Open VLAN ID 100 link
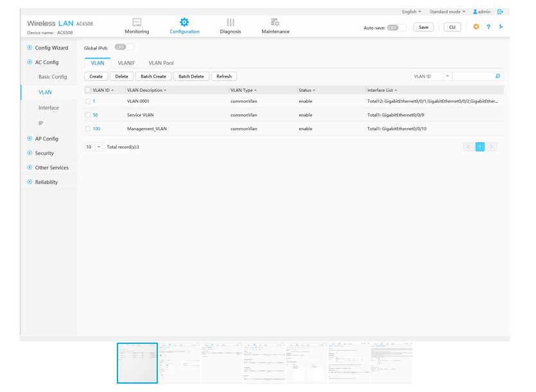The height and width of the screenshot is (392, 536). click(96, 129)
